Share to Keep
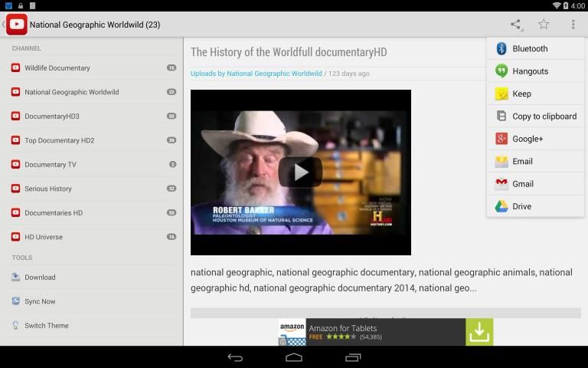588x368 pixels. pyautogui.click(x=535, y=94)
